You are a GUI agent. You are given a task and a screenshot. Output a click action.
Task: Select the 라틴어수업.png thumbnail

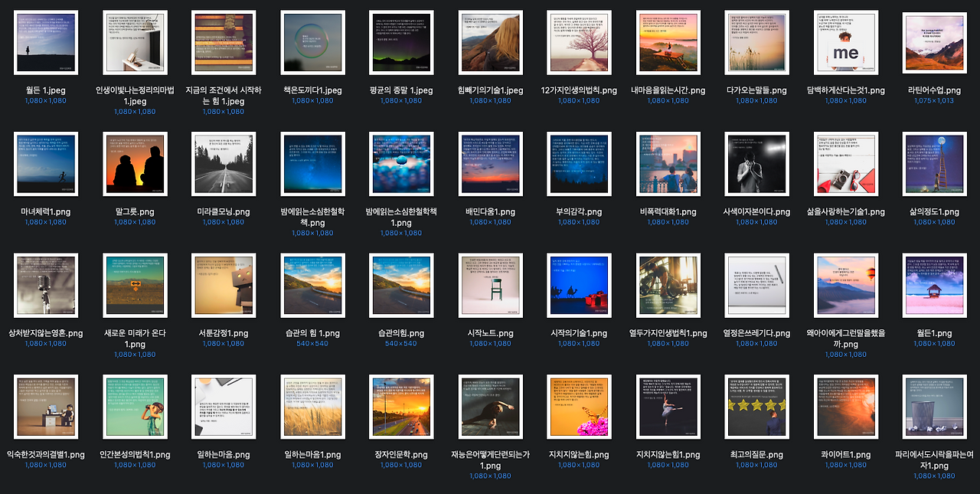tap(934, 43)
